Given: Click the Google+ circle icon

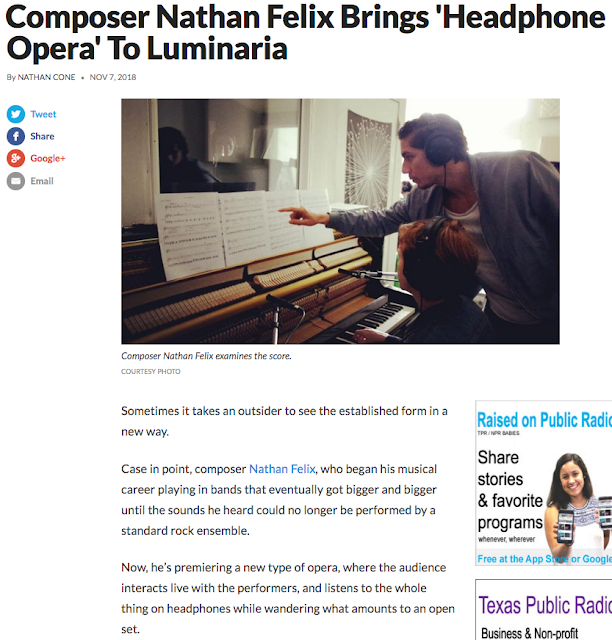Looking at the screenshot, I should click(16, 158).
